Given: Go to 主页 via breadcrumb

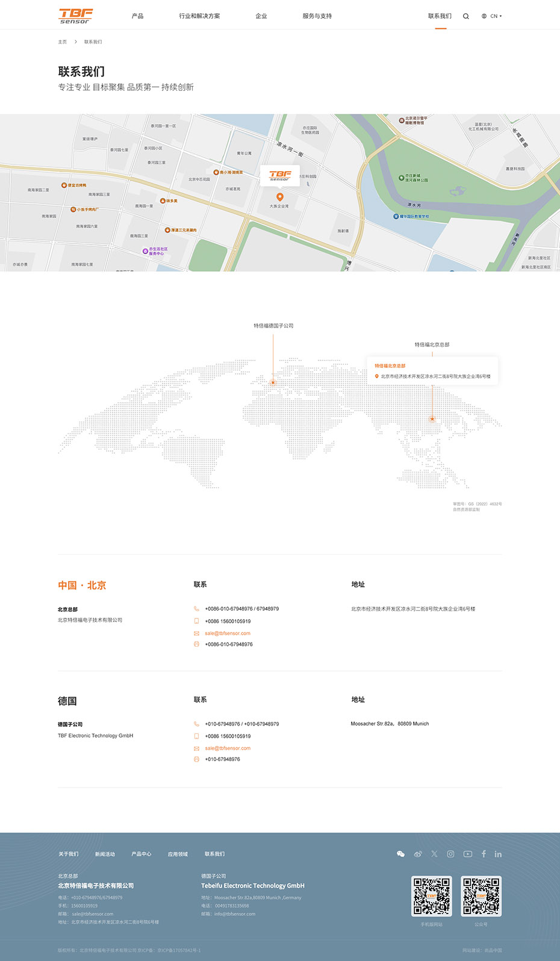Looking at the screenshot, I should point(62,42).
